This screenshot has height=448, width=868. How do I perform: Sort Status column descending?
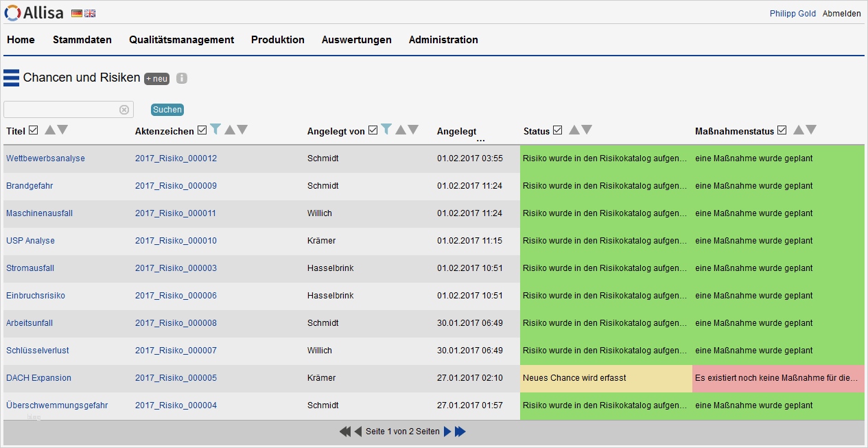click(587, 130)
